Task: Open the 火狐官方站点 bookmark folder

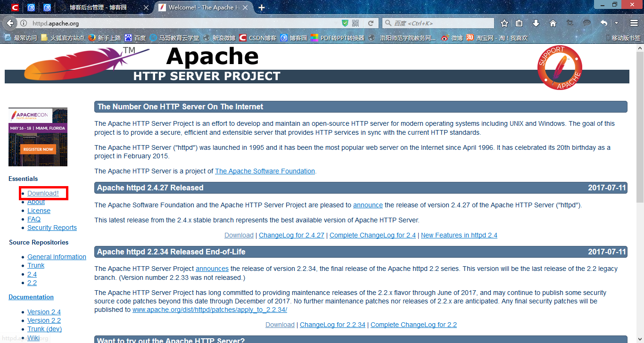Action: [63, 38]
